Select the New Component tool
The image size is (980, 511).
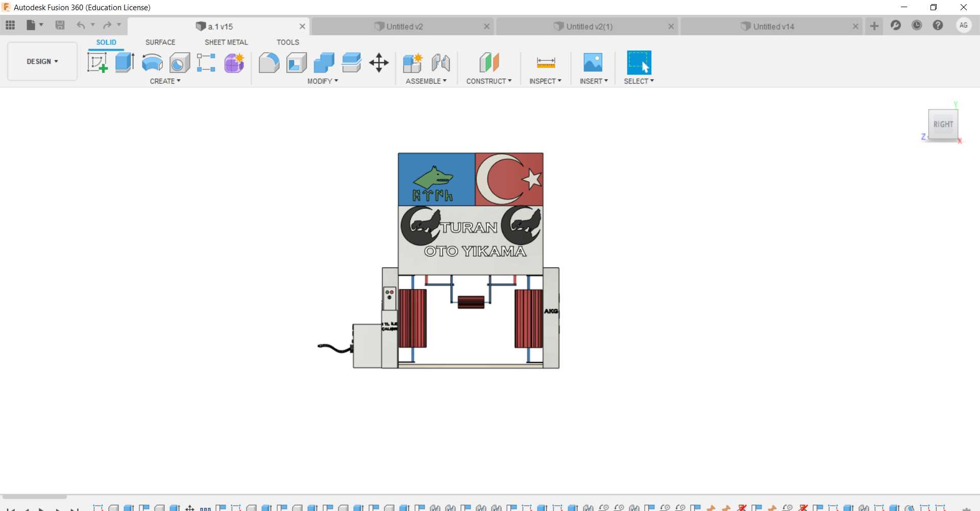pos(412,63)
